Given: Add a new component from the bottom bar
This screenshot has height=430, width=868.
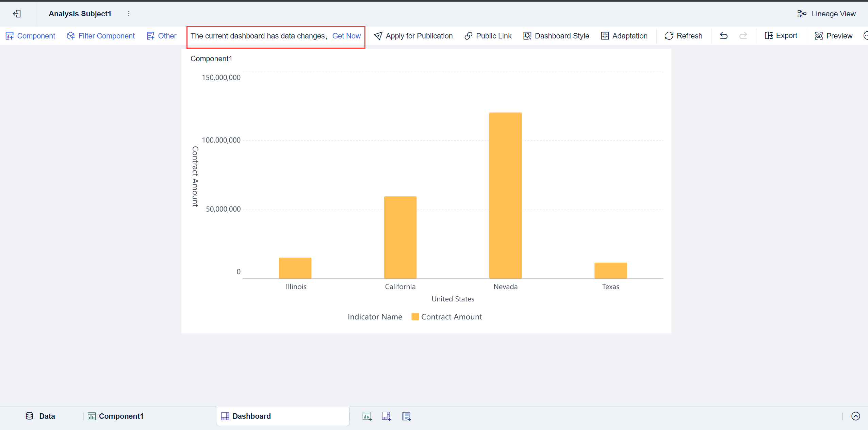Looking at the screenshot, I should coord(366,416).
